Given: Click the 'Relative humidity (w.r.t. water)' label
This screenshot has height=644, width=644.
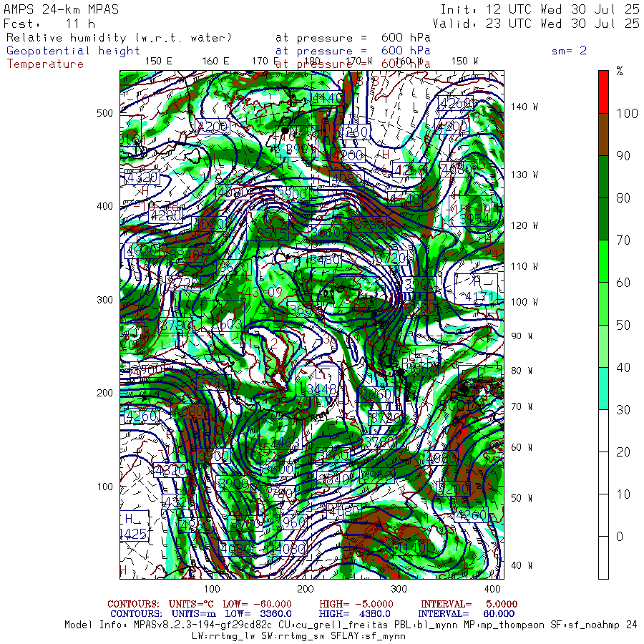Looking at the screenshot, I should point(119,38).
